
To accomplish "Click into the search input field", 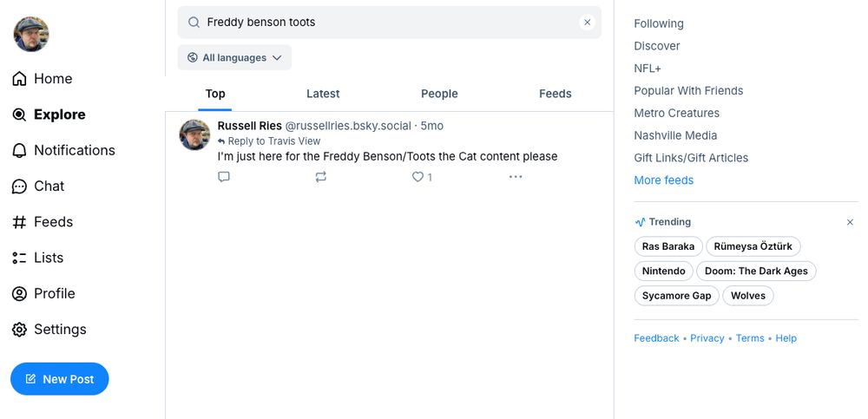I will [382, 23].
